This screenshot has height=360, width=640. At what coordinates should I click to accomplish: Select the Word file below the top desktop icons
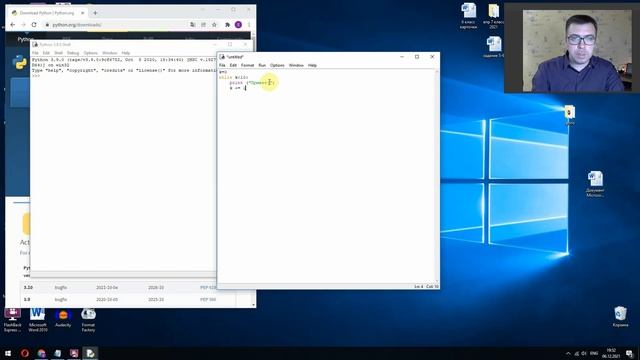493,47
